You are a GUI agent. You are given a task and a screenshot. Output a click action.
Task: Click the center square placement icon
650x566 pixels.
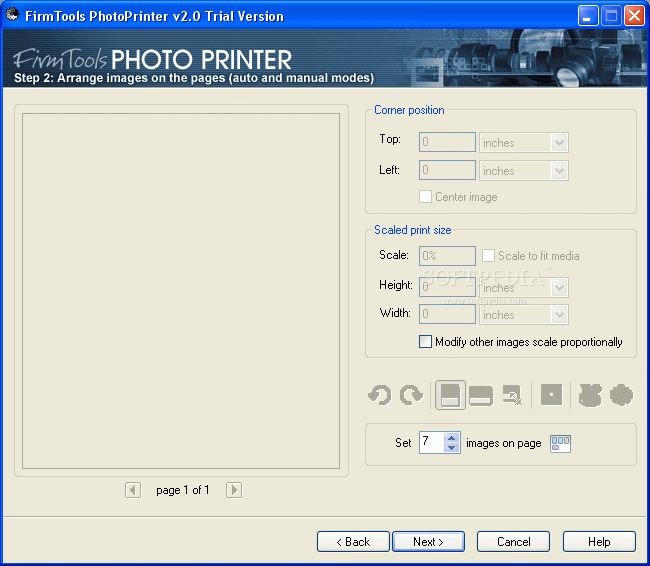click(x=551, y=394)
